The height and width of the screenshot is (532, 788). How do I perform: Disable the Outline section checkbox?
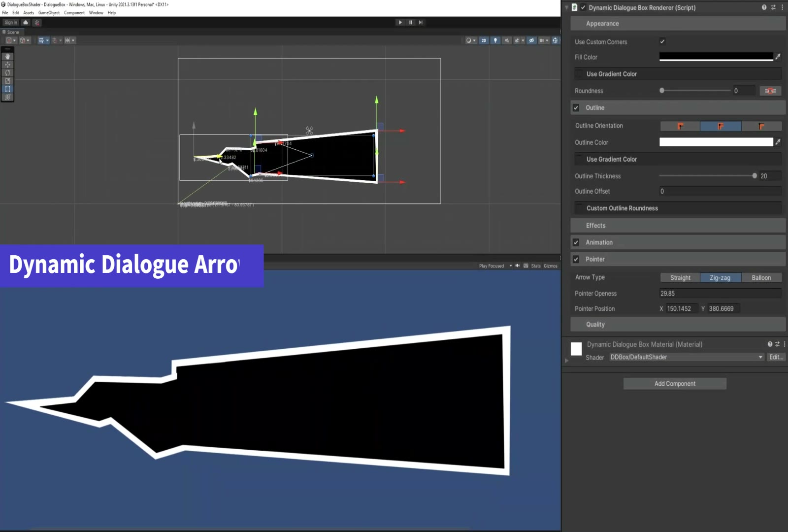[x=576, y=108]
